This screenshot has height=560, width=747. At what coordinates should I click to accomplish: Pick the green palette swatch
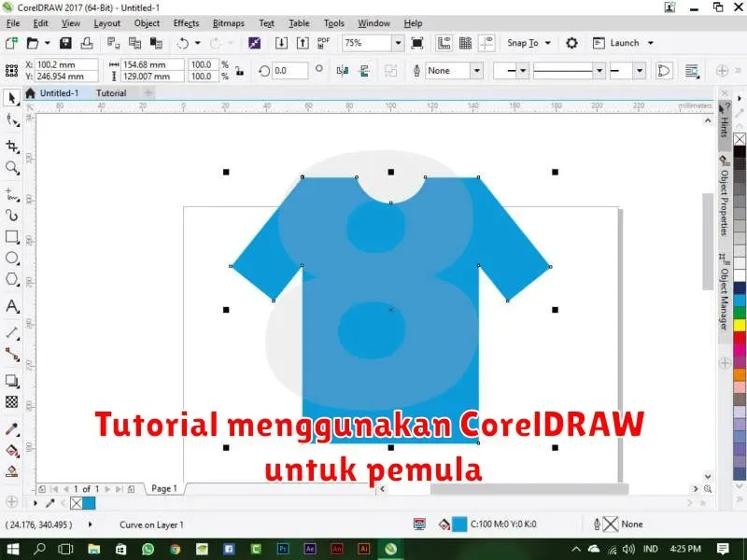coord(740,313)
